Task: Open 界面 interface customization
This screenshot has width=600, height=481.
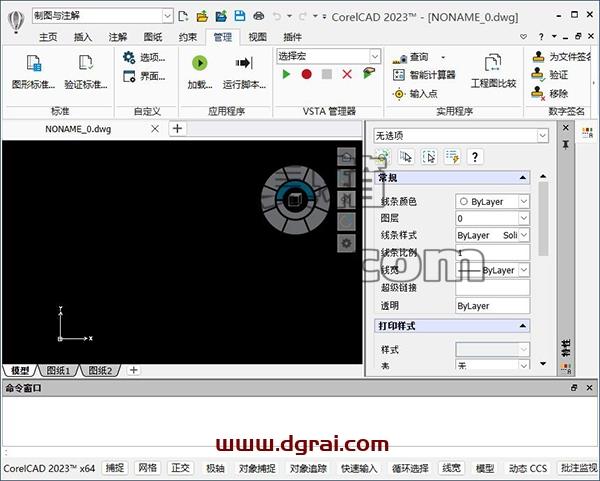Action: pos(145,76)
